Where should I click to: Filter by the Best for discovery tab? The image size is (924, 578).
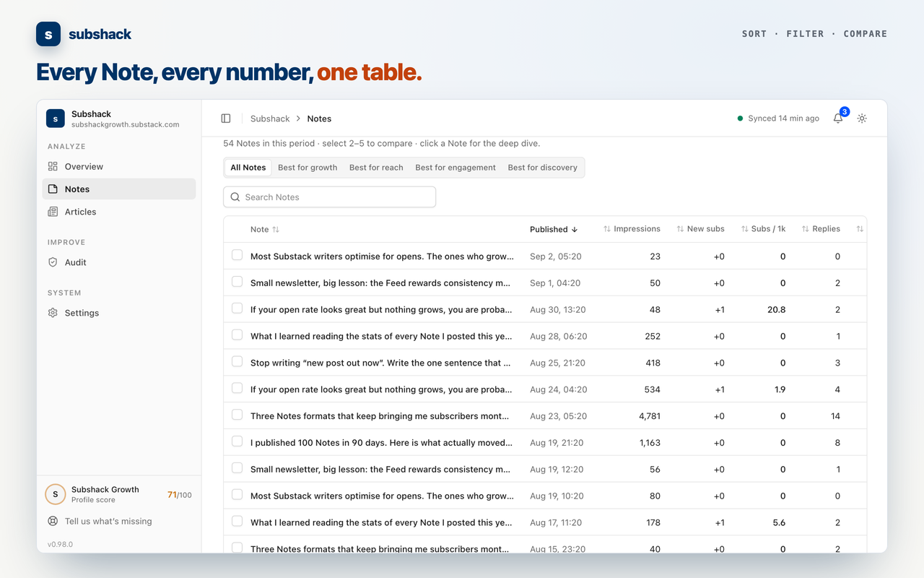pos(543,168)
